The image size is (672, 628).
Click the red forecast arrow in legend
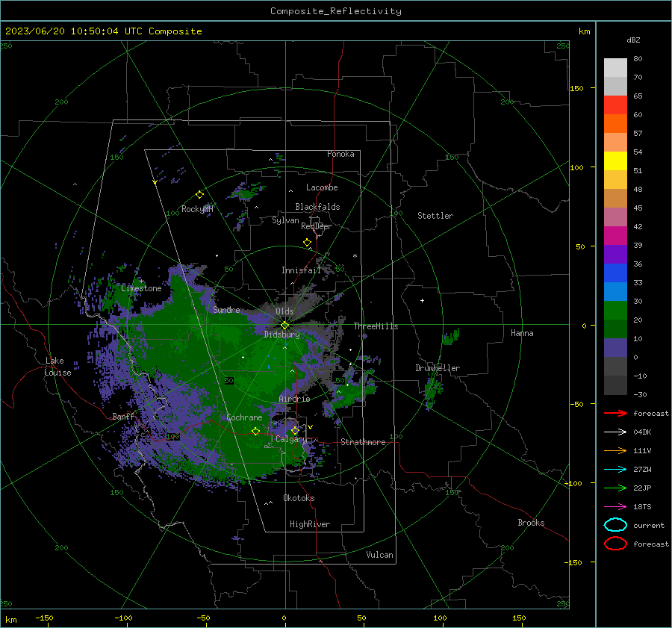point(615,413)
